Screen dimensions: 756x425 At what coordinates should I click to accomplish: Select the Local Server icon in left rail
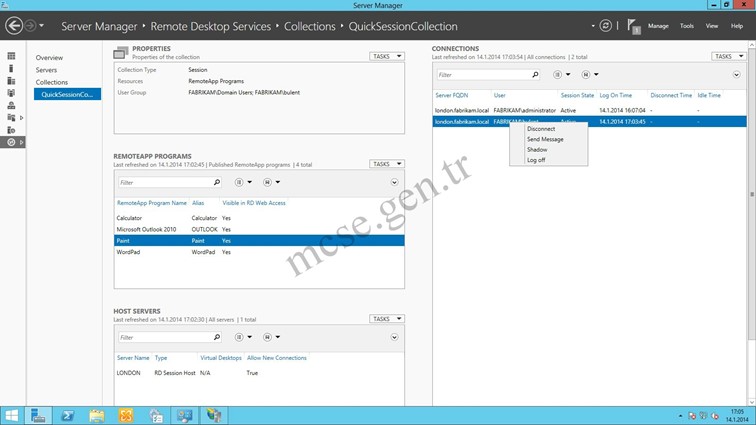coord(11,69)
